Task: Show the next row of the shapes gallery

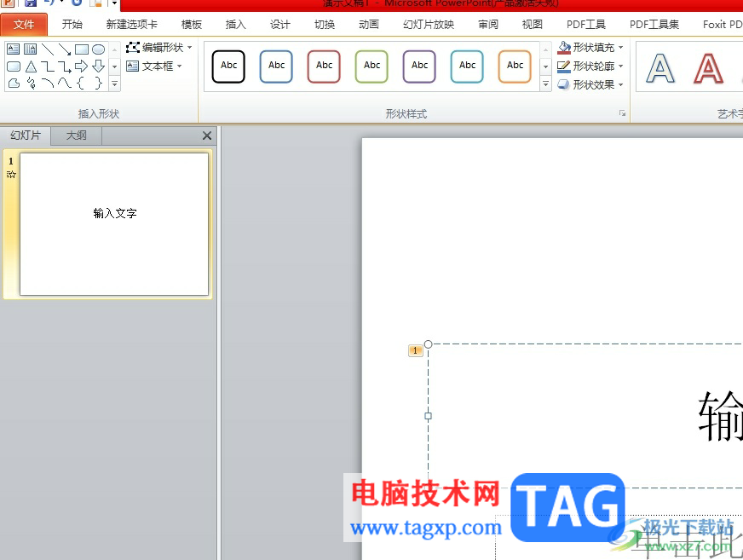Action: coord(115,66)
